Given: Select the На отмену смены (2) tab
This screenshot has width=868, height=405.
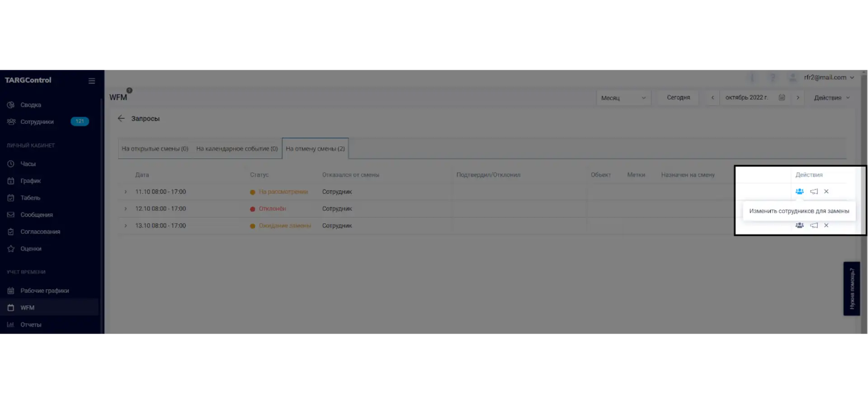Looking at the screenshot, I should [x=315, y=149].
